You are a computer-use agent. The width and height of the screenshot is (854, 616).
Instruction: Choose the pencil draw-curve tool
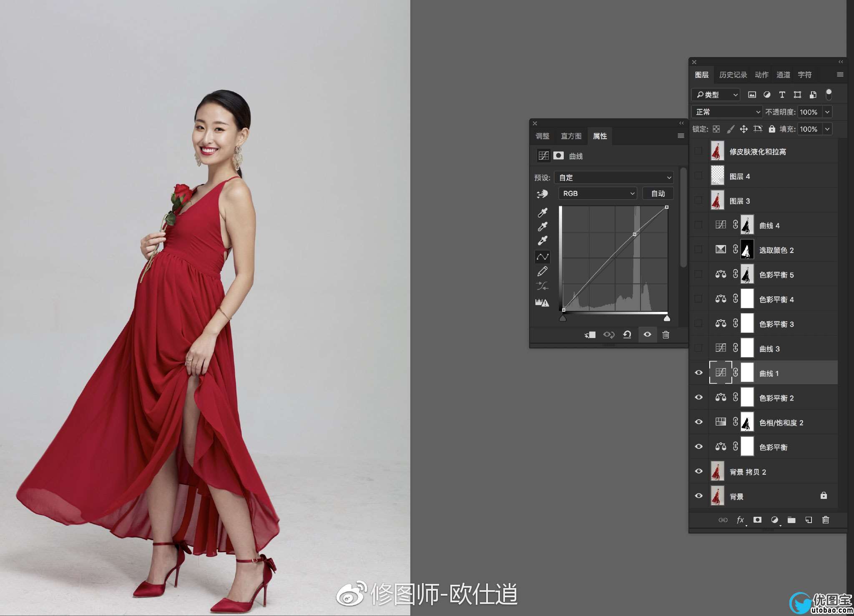(542, 271)
